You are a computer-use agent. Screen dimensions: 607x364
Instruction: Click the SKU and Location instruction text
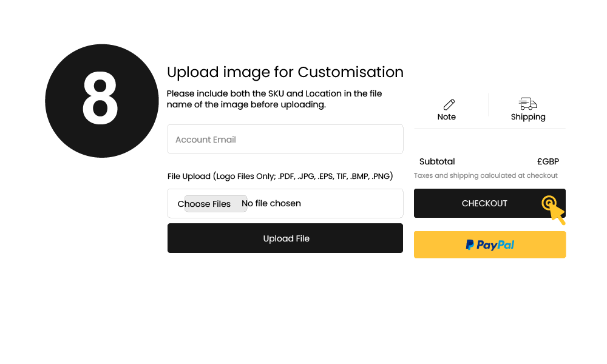point(274,99)
